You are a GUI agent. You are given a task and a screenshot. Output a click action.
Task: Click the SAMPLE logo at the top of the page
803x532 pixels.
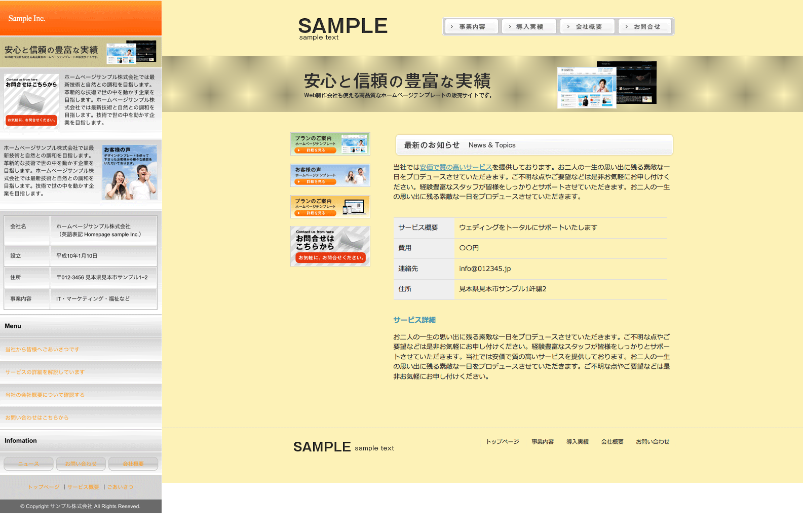342,27
